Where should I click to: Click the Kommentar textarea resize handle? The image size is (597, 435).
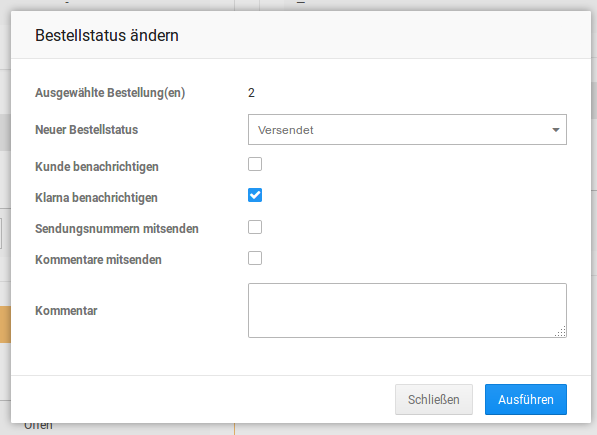pyautogui.click(x=560, y=331)
